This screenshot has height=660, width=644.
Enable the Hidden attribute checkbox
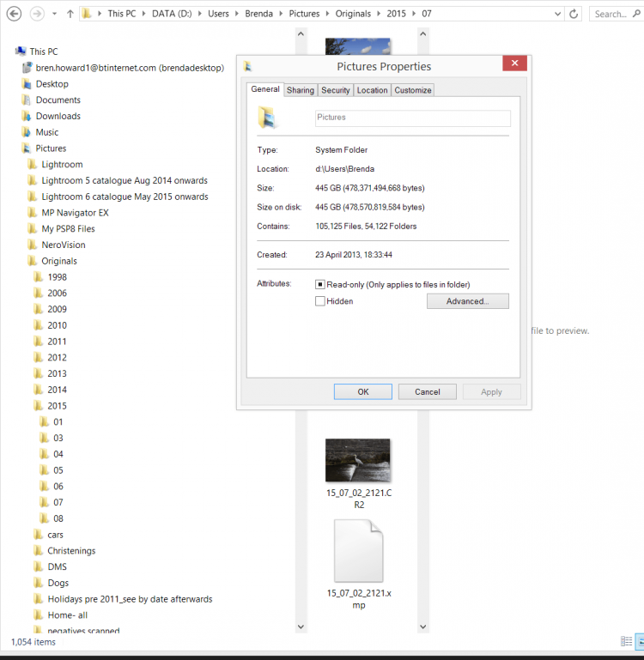320,301
